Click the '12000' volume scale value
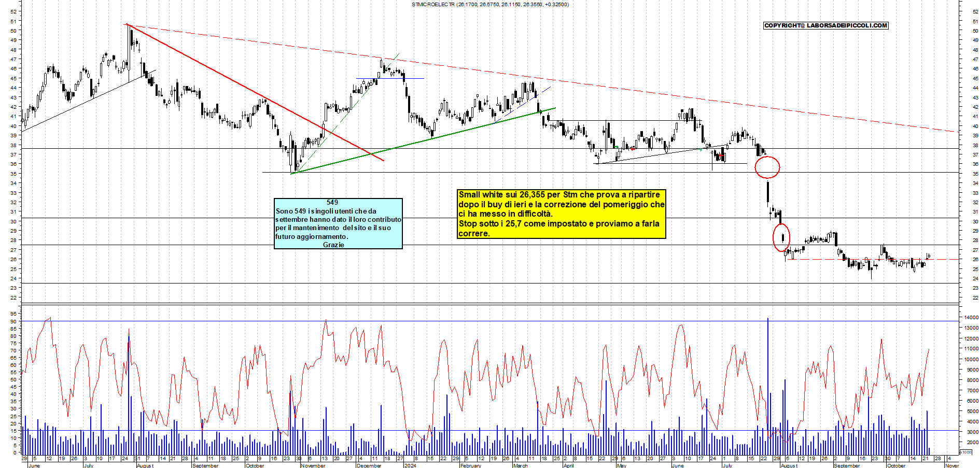 [971, 338]
